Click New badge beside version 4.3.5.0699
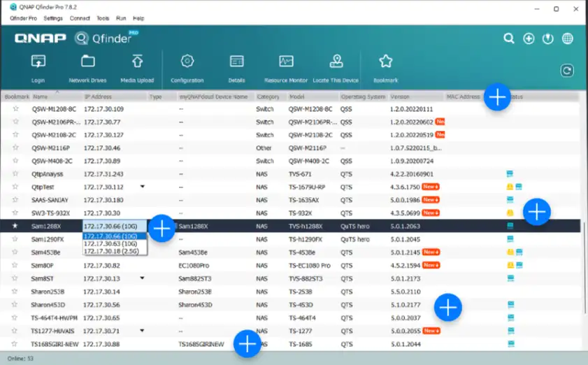Viewport: 588px width, 365px height. [x=431, y=213]
